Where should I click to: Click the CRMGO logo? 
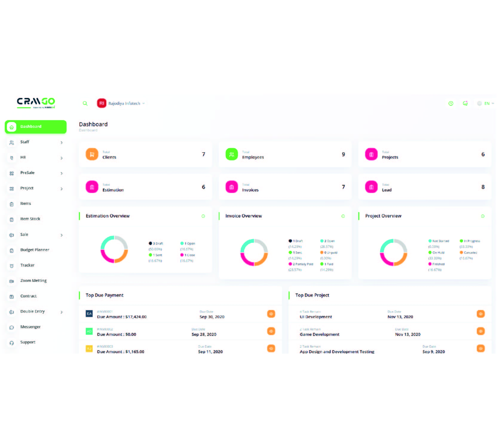click(x=36, y=103)
